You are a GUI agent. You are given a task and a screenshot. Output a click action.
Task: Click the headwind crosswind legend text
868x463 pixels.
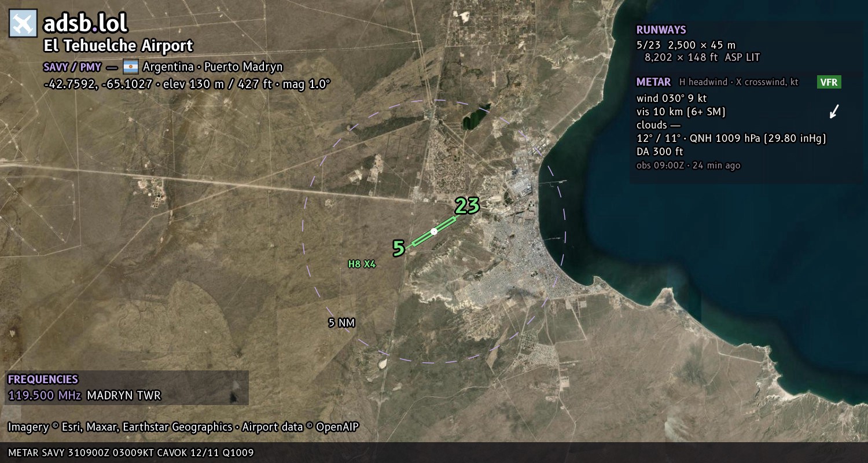(x=739, y=82)
